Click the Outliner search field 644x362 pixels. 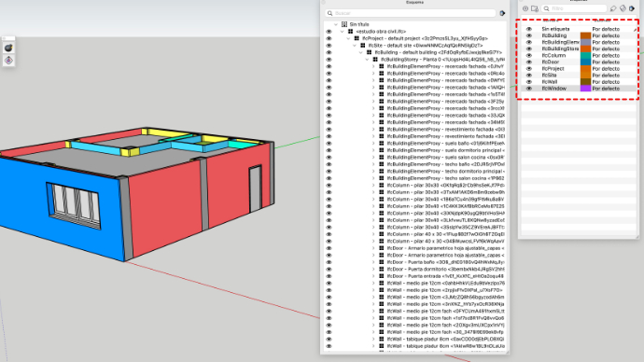(411, 13)
